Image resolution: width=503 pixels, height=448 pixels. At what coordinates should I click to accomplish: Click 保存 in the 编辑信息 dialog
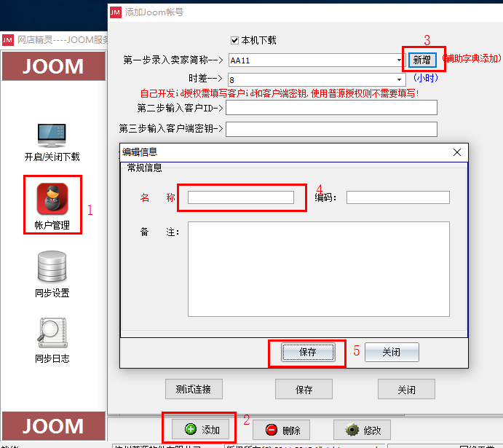tap(308, 352)
